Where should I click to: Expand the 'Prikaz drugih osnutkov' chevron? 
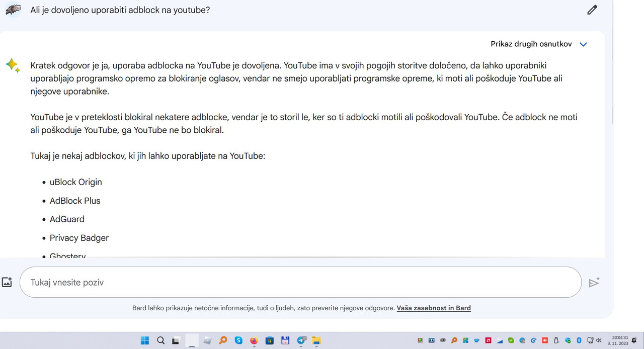coord(583,44)
